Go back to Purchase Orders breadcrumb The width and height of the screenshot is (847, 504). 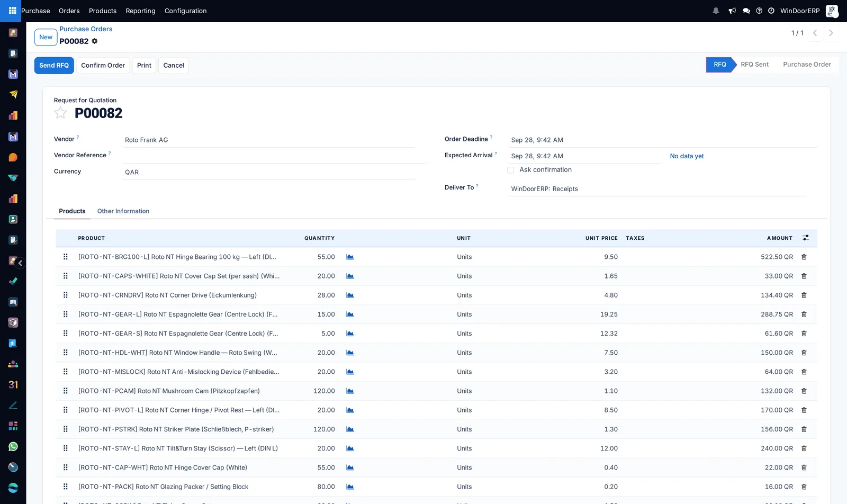86,29
